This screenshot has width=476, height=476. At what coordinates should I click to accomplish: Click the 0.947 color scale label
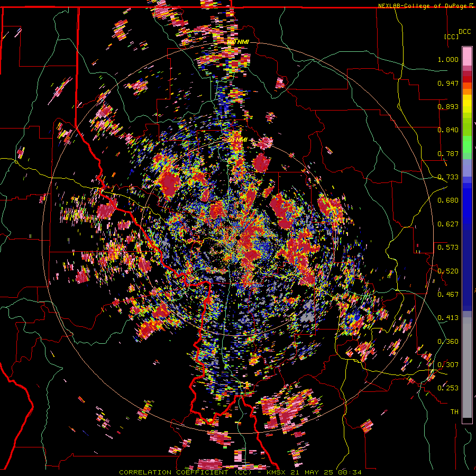448,83
